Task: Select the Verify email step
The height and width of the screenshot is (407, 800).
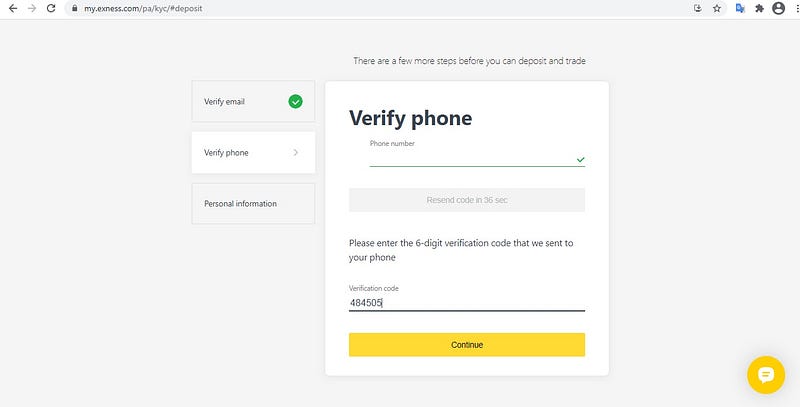Action: pyautogui.click(x=253, y=101)
